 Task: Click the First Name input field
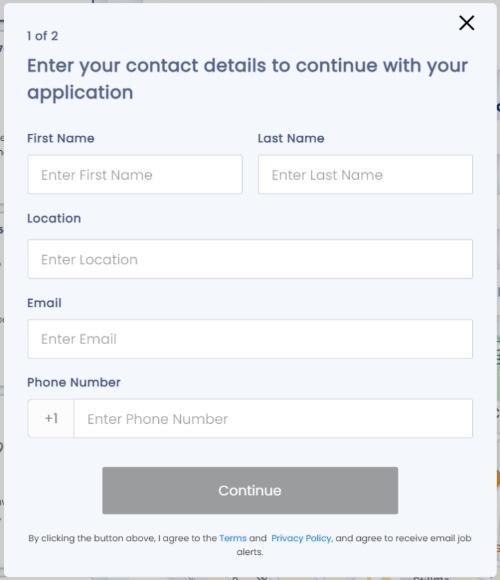point(135,175)
